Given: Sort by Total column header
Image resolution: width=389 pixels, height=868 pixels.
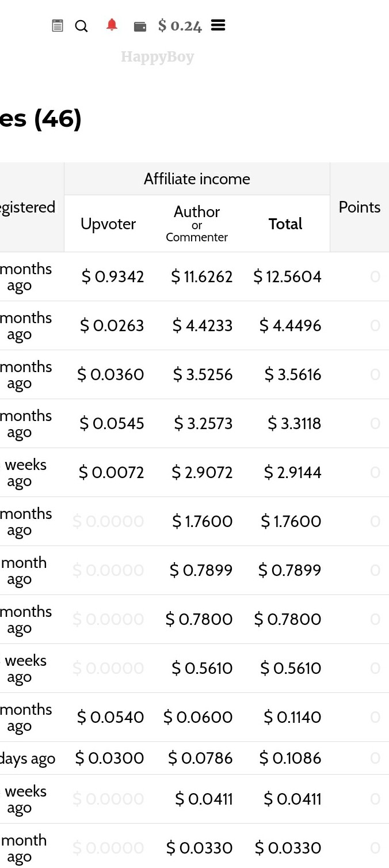Looking at the screenshot, I should point(285,224).
